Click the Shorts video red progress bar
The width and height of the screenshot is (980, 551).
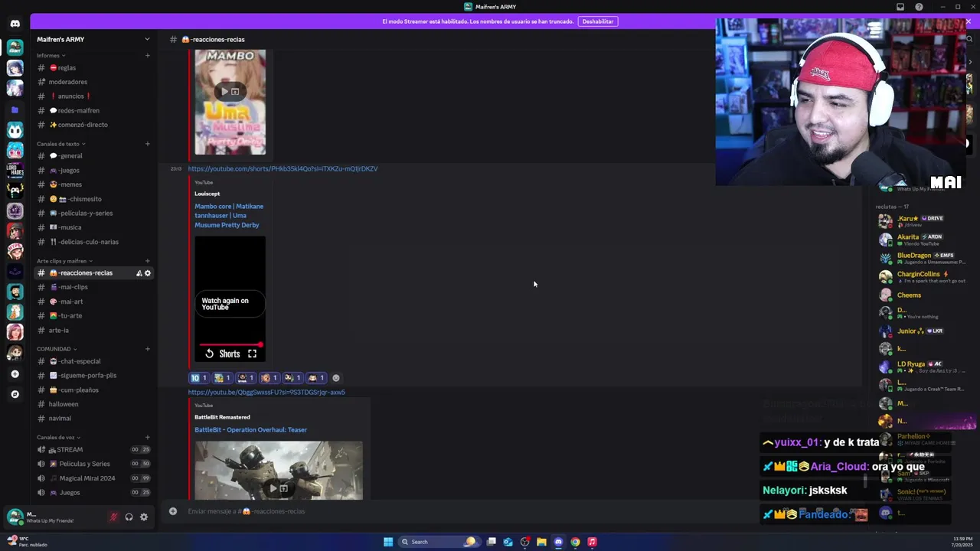230,344
